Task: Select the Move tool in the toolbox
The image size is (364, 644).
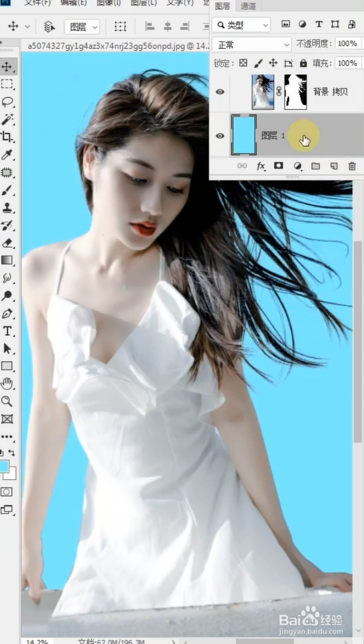Action: click(7, 67)
